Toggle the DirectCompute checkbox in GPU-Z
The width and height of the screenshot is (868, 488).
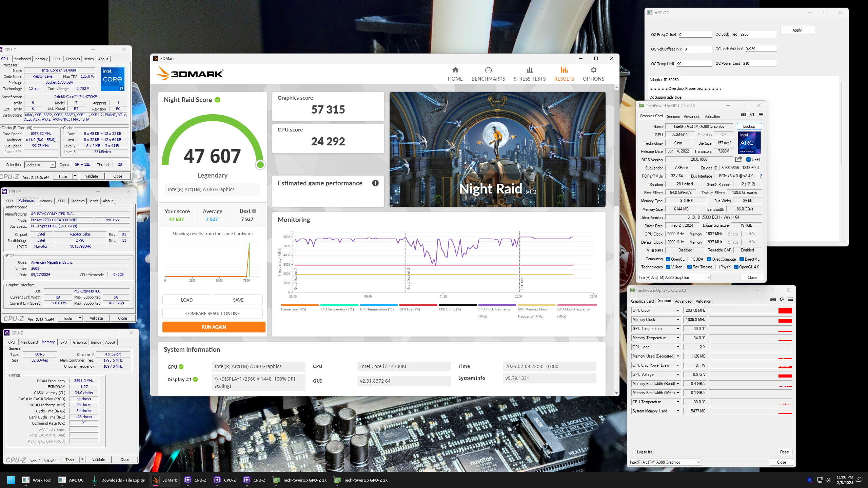[x=709, y=259]
